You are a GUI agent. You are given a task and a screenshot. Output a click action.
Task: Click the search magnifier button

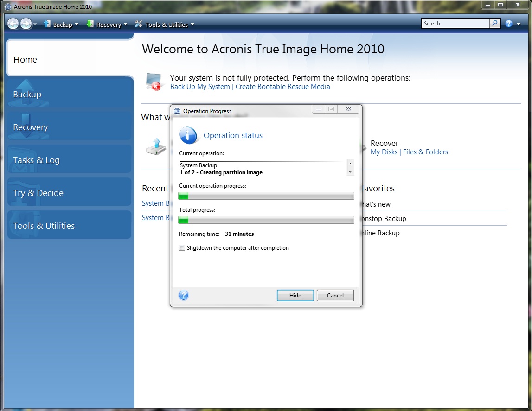pyautogui.click(x=495, y=23)
